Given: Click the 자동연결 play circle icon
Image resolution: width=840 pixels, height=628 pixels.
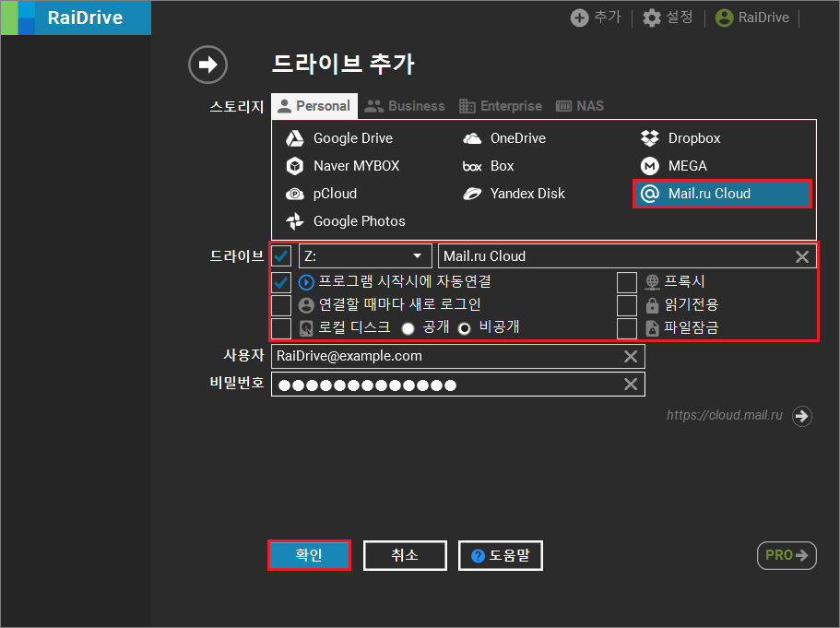Looking at the screenshot, I should click(x=306, y=282).
